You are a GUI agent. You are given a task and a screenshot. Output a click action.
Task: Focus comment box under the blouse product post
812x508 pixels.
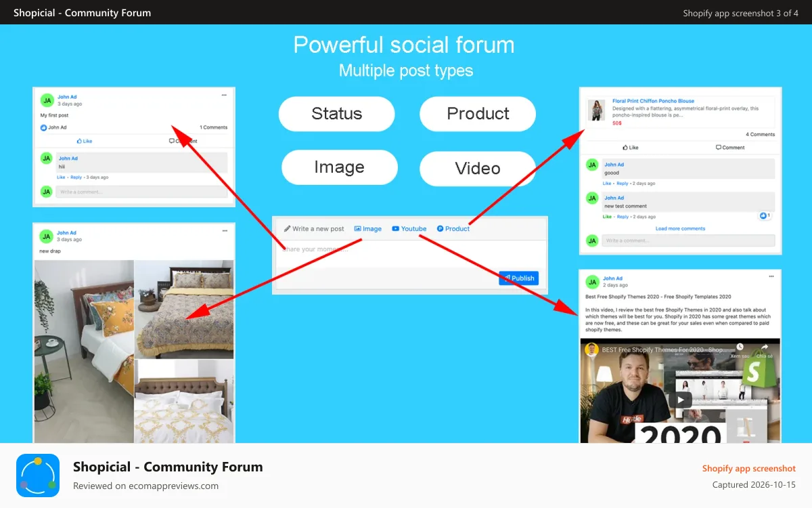pos(688,240)
